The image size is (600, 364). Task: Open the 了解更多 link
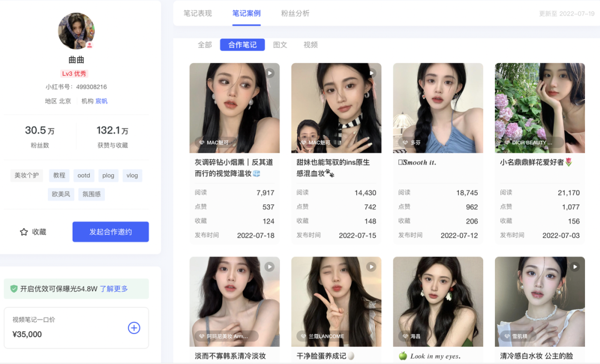(x=114, y=289)
